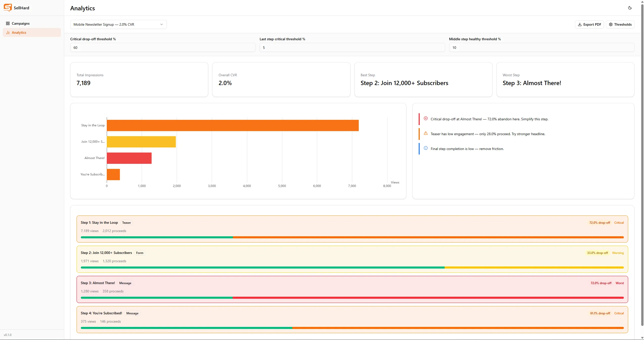Toggle dark mode moon icon
The height and width of the screenshot is (340, 644).
coord(630,8)
